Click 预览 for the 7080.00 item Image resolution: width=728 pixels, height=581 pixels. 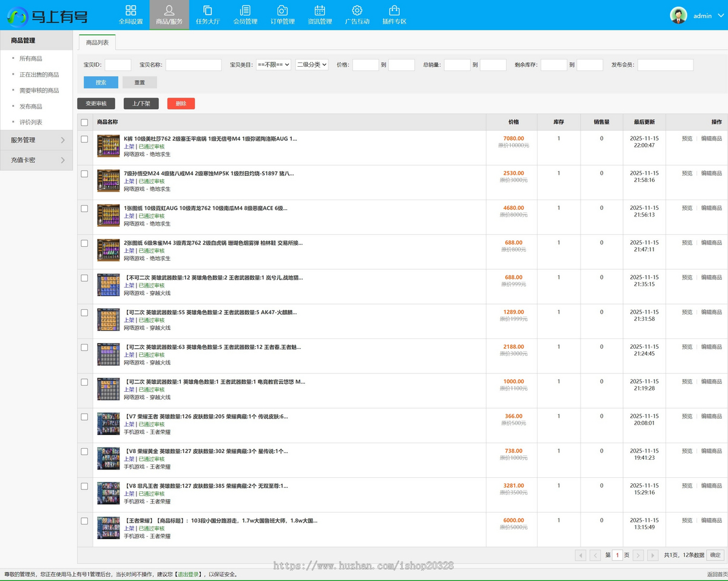pos(687,139)
